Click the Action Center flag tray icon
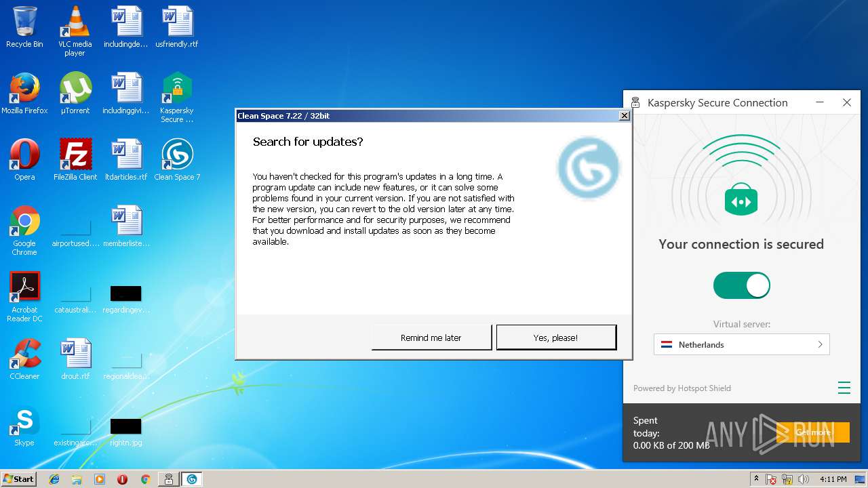 [x=771, y=479]
